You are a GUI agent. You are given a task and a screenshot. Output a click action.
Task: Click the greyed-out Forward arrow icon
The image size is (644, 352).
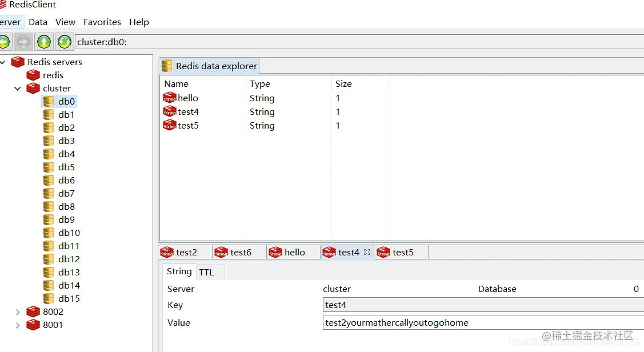(x=23, y=42)
